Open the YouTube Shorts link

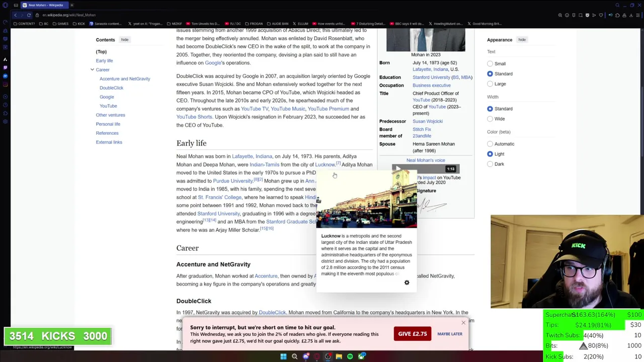(194, 117)
